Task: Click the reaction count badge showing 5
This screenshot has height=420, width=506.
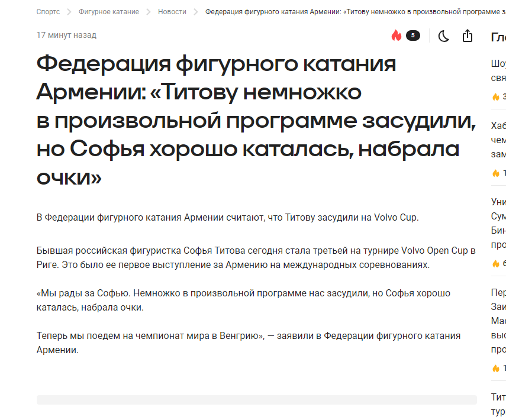Action: (x=412, y=35)
